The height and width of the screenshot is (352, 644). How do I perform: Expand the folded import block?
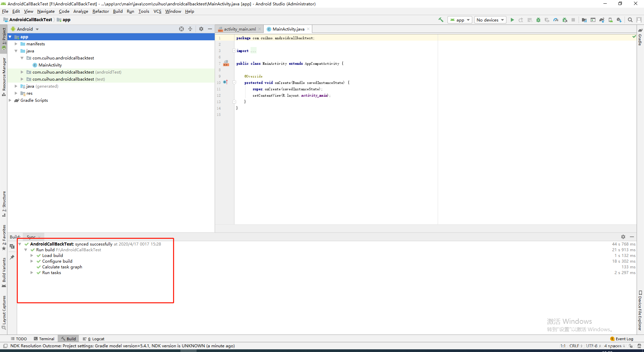click(x=234, y=51)
